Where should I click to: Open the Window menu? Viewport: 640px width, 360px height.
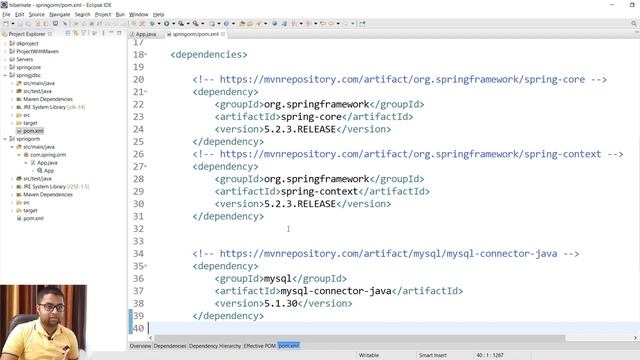[138, 14]
